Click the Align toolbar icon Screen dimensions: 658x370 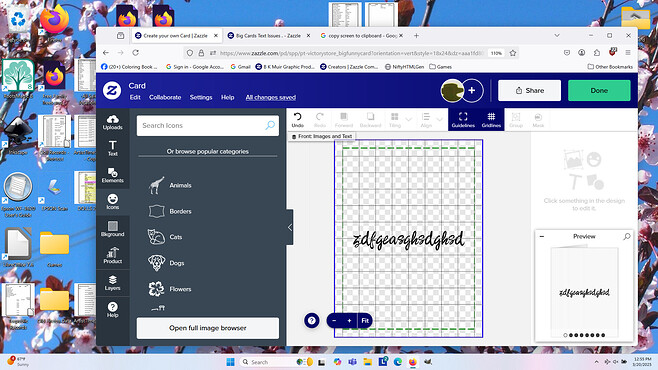[426, 120]
